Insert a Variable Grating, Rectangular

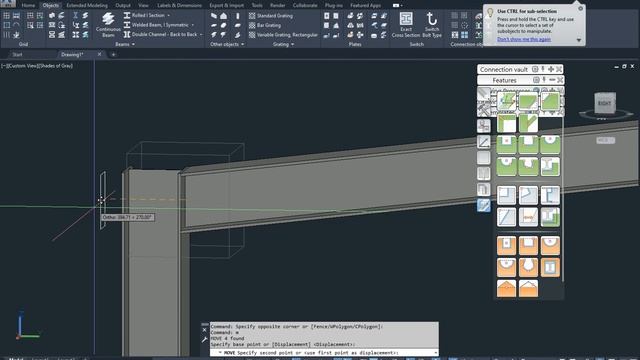tap(283, 35)
